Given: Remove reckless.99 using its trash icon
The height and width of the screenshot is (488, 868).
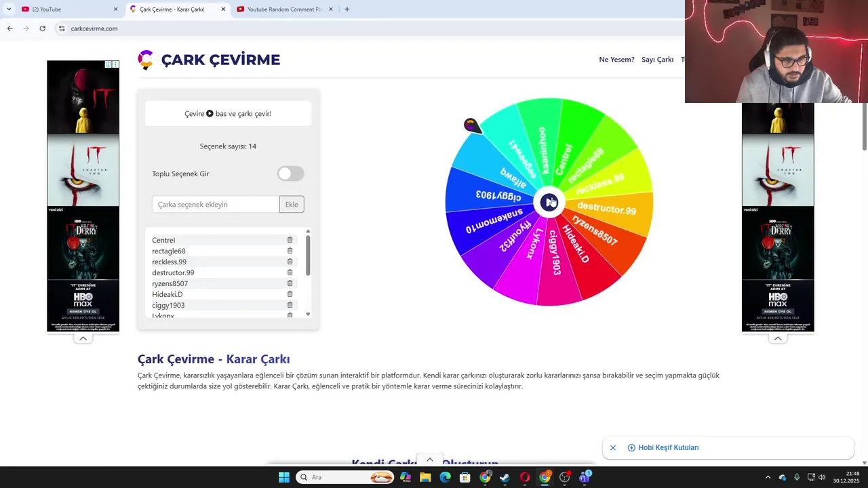Looking at the screenshot, I should tap(290, 262).
